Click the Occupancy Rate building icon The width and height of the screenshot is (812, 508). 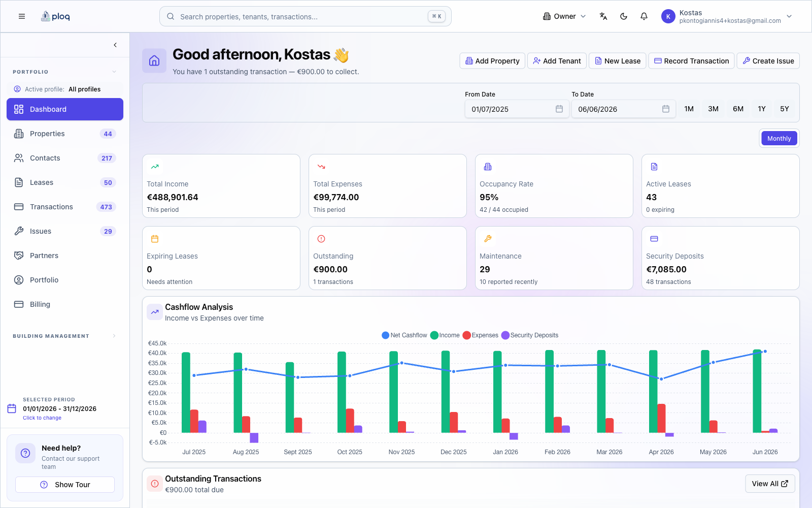(x=488, y=167)
